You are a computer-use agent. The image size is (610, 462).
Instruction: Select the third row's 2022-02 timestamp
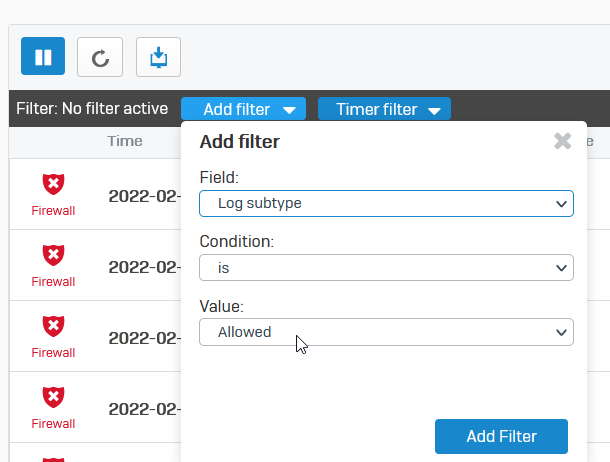click(145, 338)
